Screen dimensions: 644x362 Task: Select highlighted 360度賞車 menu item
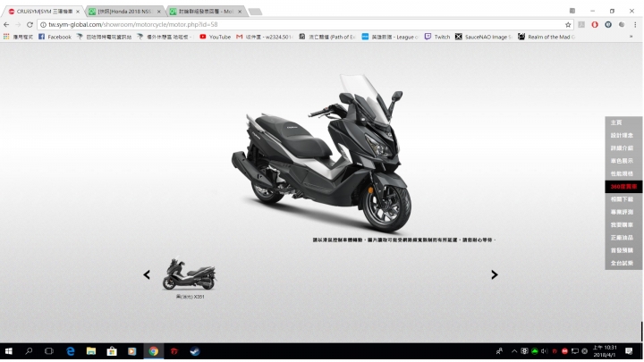pos(623,187)
